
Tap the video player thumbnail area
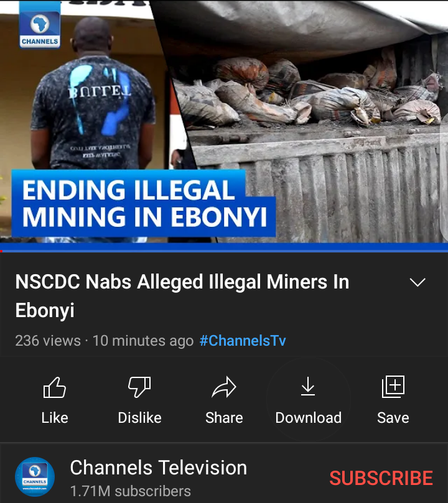224,122
